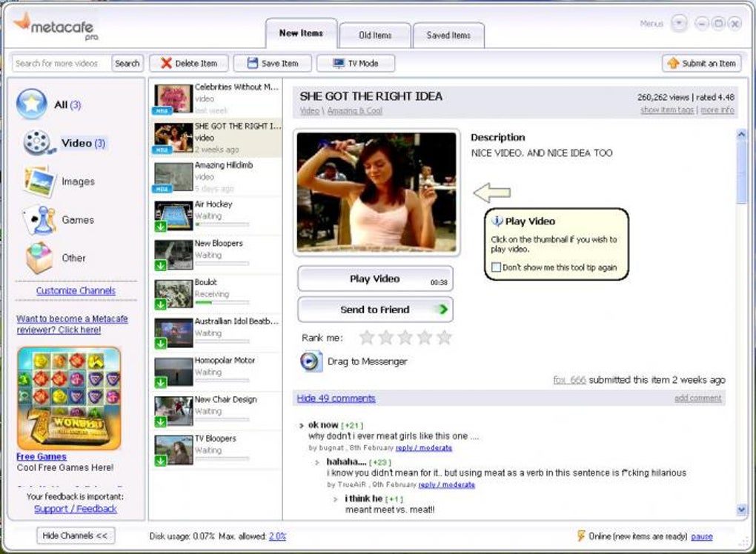Click the download arrow icon on Boulot
Screen dimensions: 756x554
[x=160, y=304]
